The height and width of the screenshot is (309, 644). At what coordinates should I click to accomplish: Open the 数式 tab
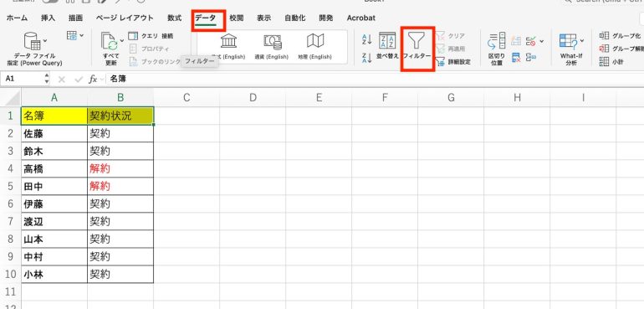tap(175, 18)
